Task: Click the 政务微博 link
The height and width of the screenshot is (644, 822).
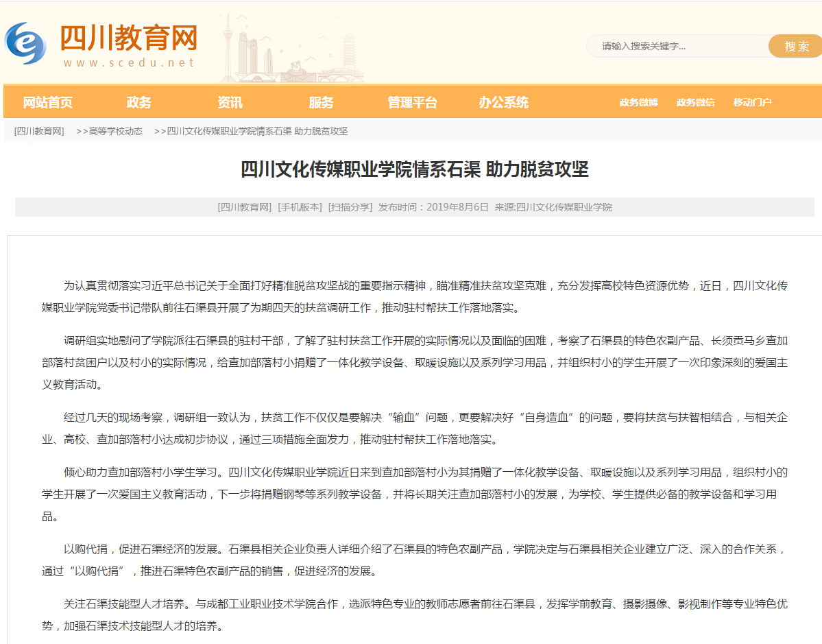Action: 638,102
